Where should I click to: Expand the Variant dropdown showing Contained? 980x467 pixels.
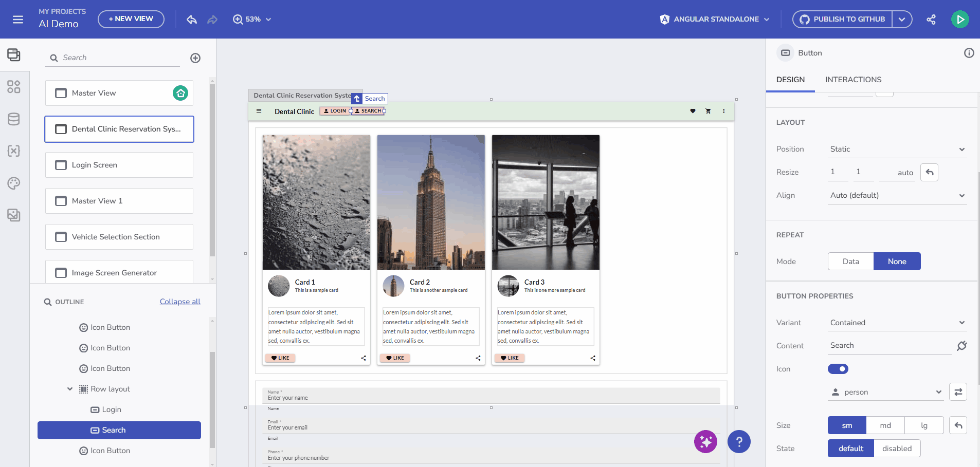(897, 322)
